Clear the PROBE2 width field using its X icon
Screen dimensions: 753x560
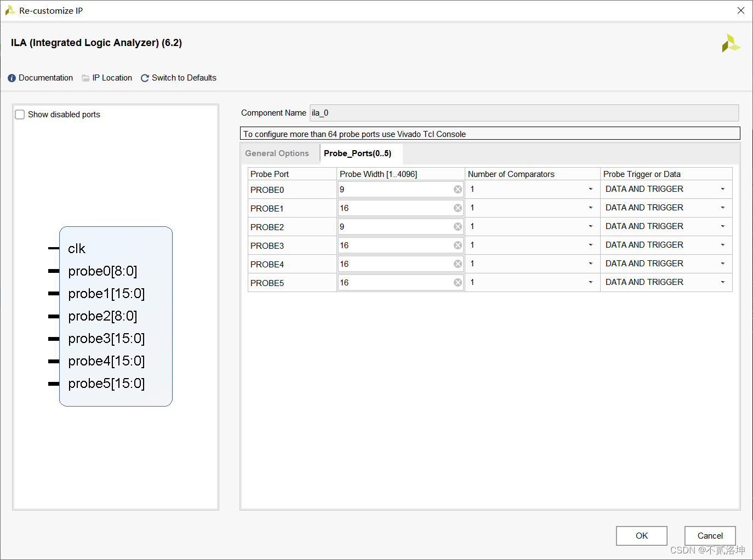coord(458,227)
